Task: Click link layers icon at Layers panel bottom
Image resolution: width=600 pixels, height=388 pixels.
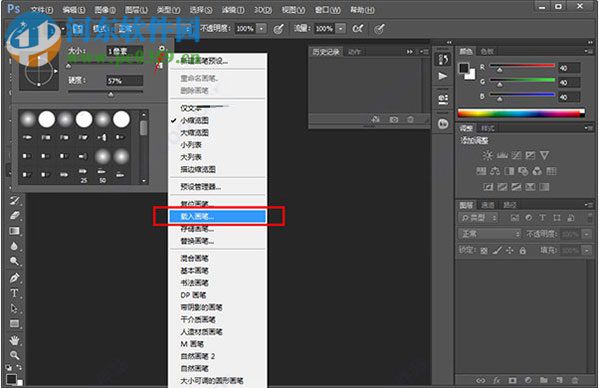Action: point(481,380)
